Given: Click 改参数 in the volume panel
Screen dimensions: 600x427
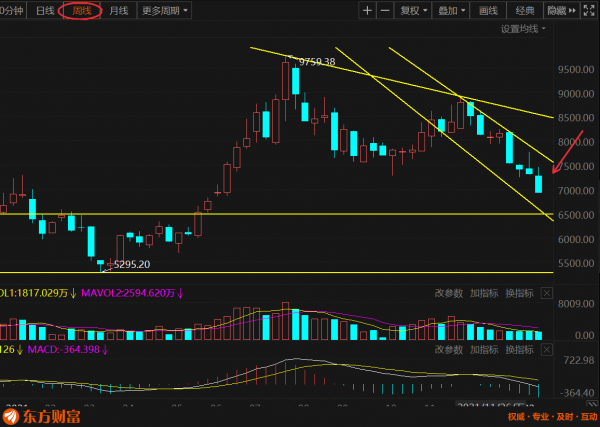Looking at the screenshot, I should point(448,293).
